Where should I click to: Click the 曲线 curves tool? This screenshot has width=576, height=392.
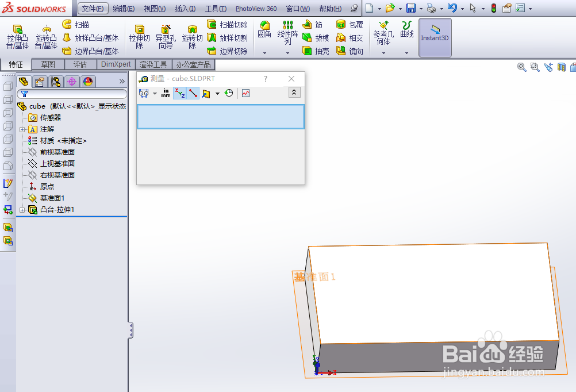[406, 30]
